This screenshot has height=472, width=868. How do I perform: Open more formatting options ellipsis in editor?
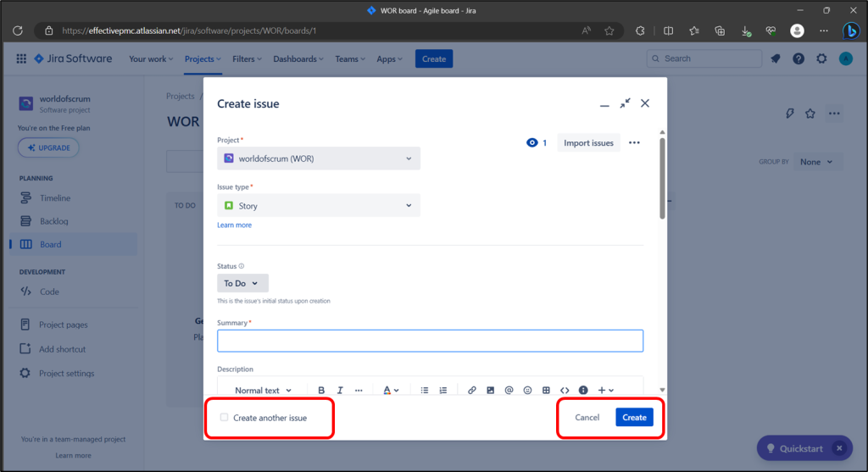click(x=359, y=390)
